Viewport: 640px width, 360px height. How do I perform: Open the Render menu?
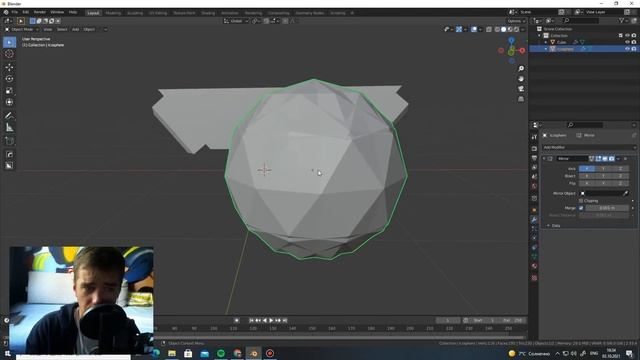coord(40,13)
